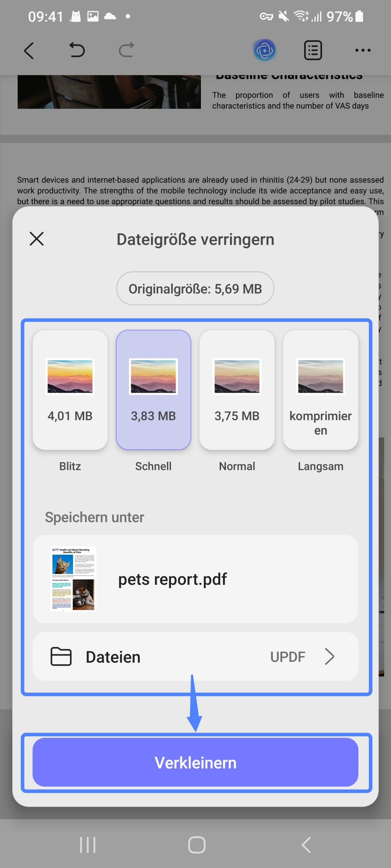
Task: Open the page list view icon
Action: tap(313, 50)
